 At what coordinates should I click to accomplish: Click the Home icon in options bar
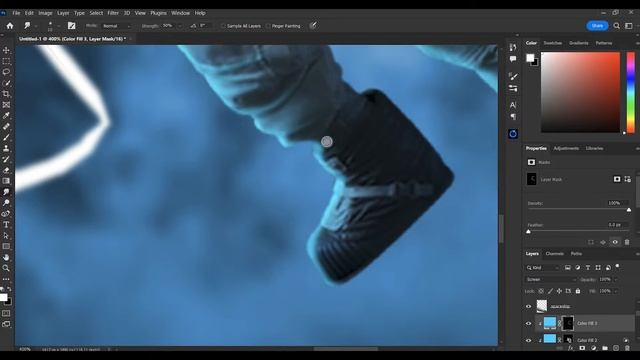point(10,26)
